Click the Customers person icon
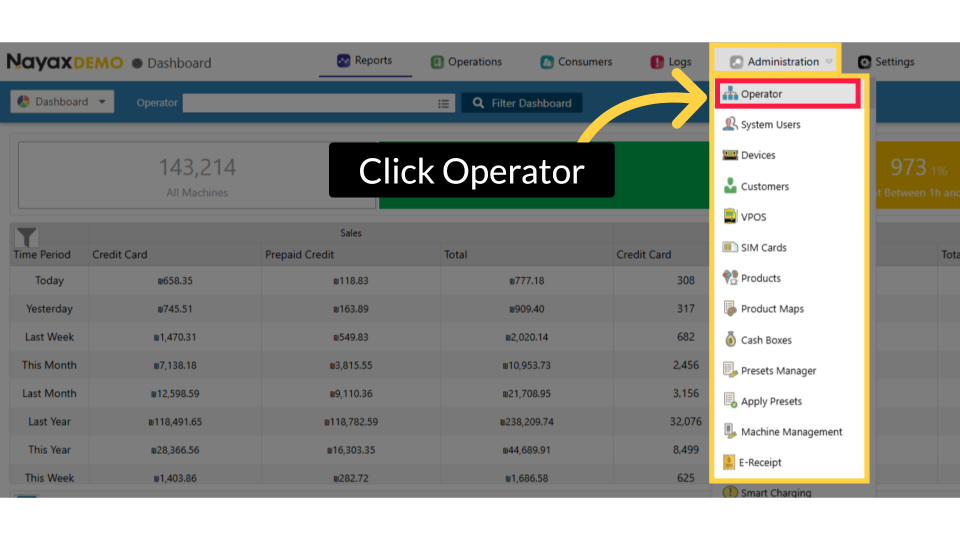This screenshot has width=960, height=540. coord(730,186)
